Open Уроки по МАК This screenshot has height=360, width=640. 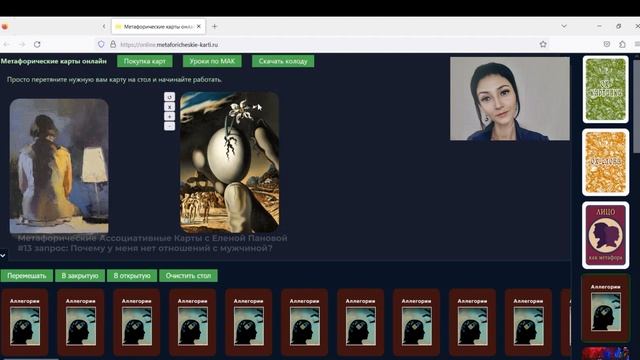(x=212, y=61)
